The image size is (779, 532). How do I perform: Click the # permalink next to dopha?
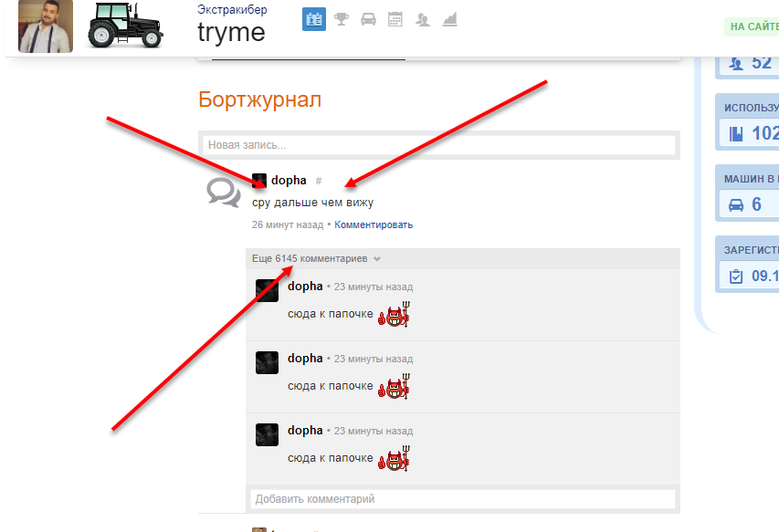[319, 182]
